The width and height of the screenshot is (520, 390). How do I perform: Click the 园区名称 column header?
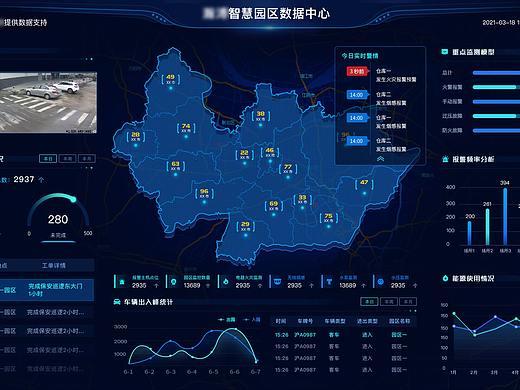[x=399, y=321]
